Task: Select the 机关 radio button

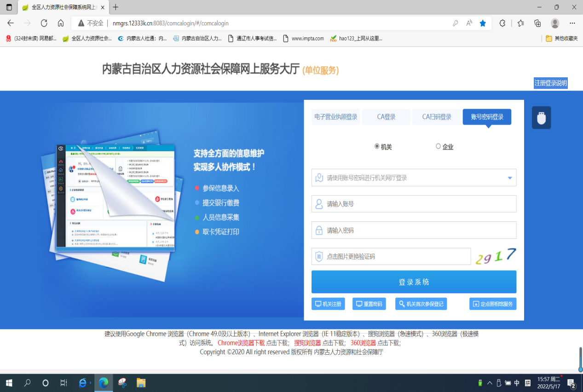Action: click(377, 146)
